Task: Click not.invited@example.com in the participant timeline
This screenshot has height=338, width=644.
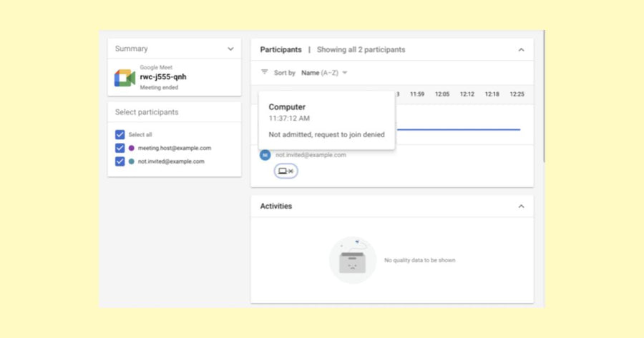Action: click(x=311, y=155)
